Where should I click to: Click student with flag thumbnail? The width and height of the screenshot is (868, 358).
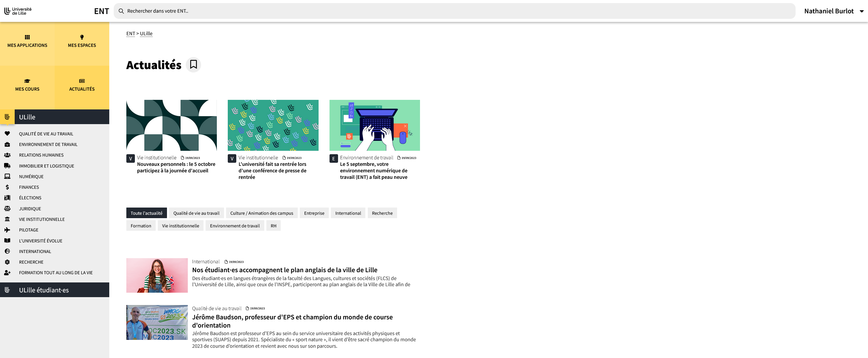157,275
